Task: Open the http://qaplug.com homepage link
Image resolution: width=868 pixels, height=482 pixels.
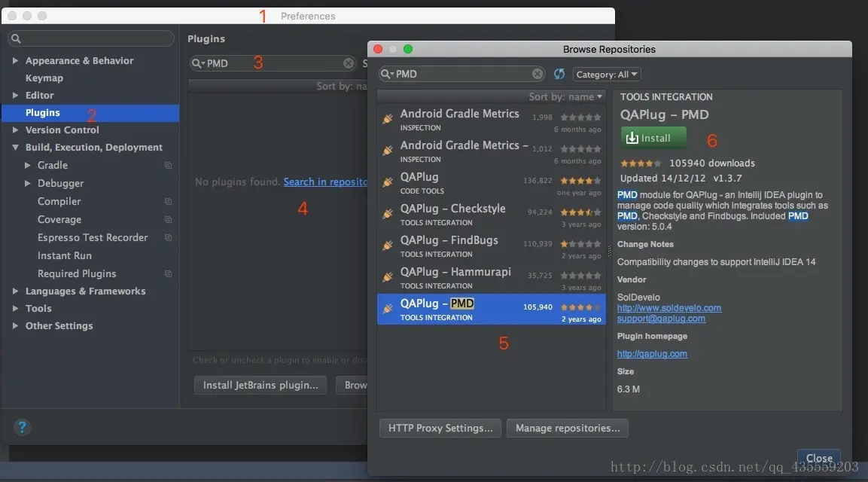Action: pos(652,353)
